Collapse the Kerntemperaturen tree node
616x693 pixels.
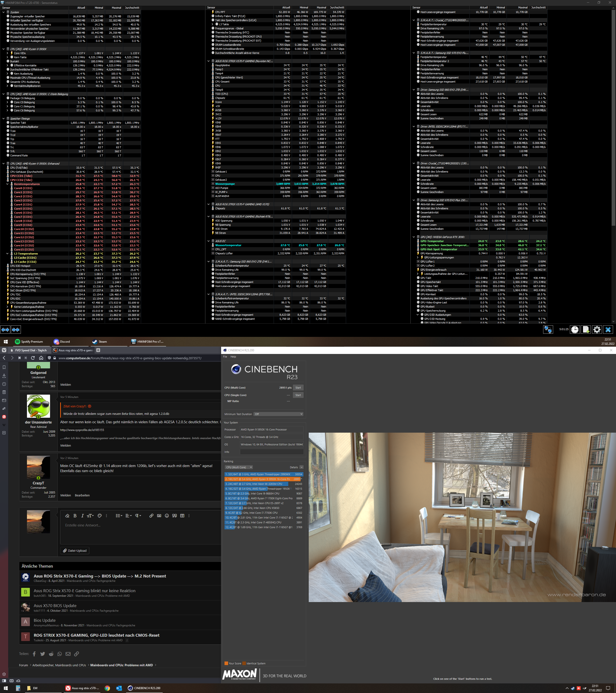pos(7,184)
